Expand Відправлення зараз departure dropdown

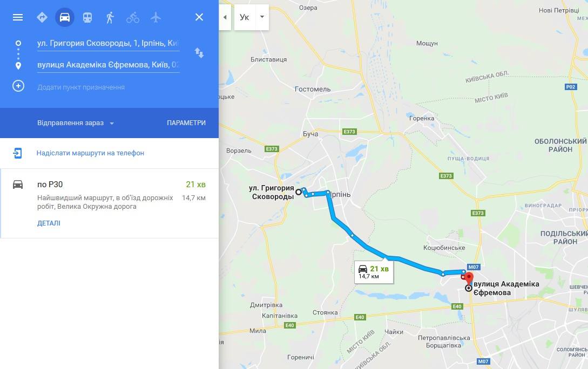[x=76, y=123]
